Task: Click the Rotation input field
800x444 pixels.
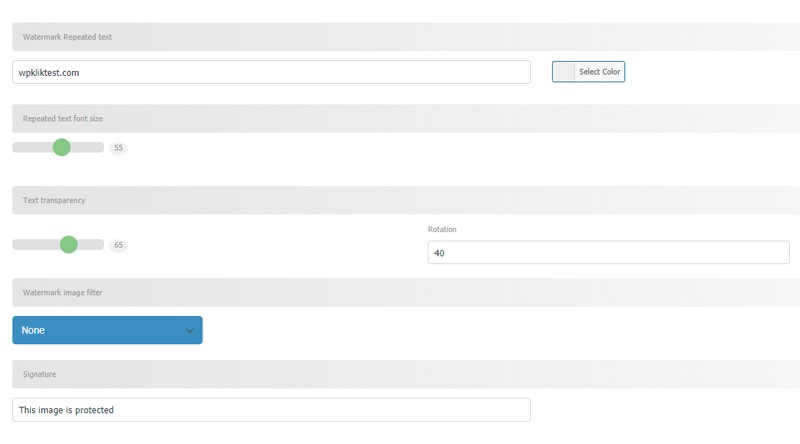Action: click(609, 253)
